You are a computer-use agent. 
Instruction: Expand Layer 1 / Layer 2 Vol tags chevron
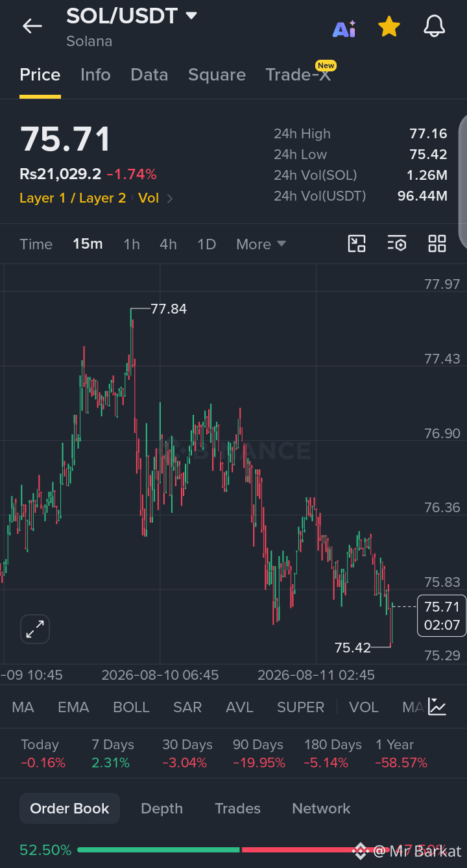point(170,199)
